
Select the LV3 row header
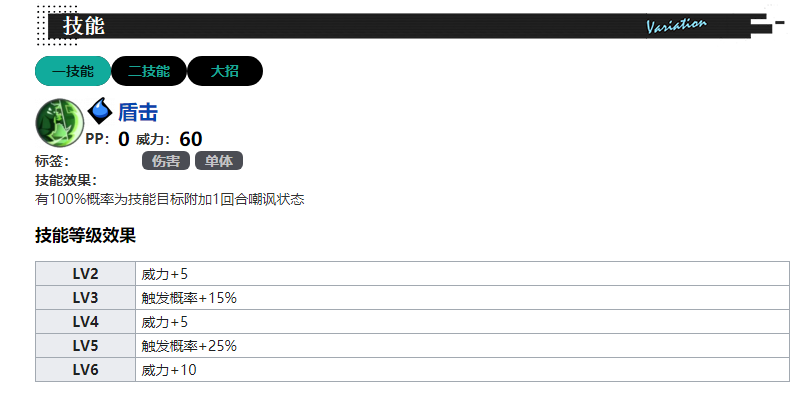tap(85, 298)
